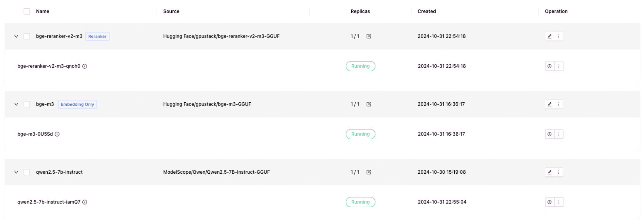Viewport: 644px width, 222px height.
Task: Collapse the bge-reranker-v2-m3 model row
Action: [16, 36]
